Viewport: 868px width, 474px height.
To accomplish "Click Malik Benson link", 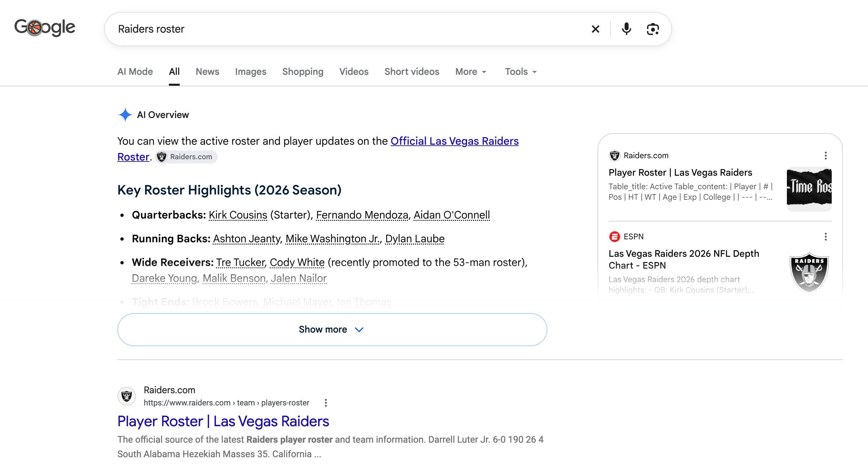I will pos(234,278).
